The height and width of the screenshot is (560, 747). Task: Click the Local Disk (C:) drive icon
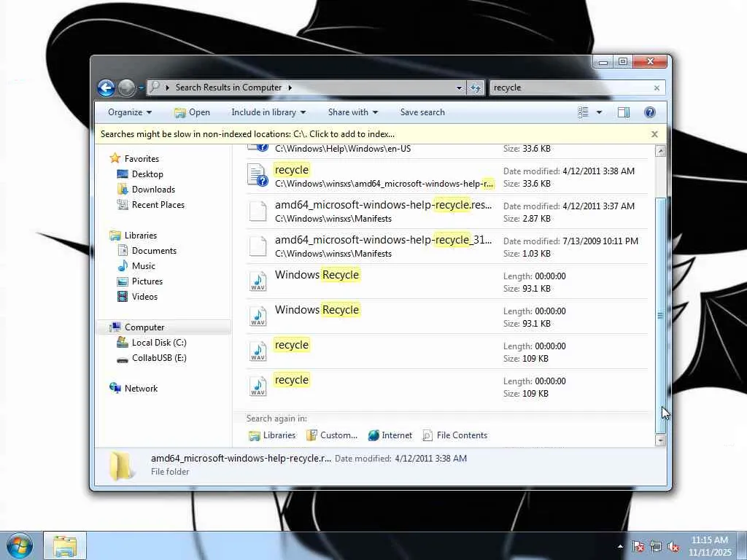123,342
